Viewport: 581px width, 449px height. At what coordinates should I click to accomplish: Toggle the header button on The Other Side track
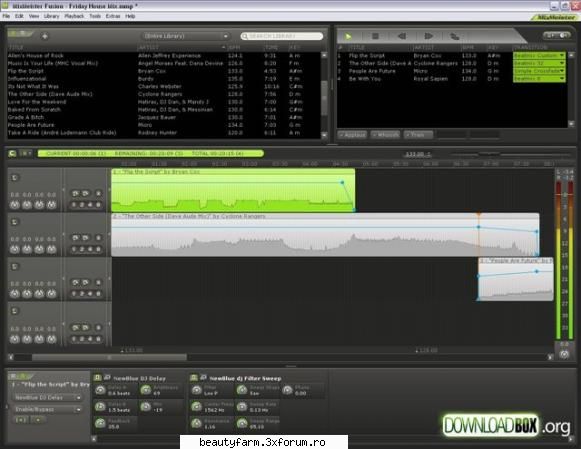coord(14,222)
